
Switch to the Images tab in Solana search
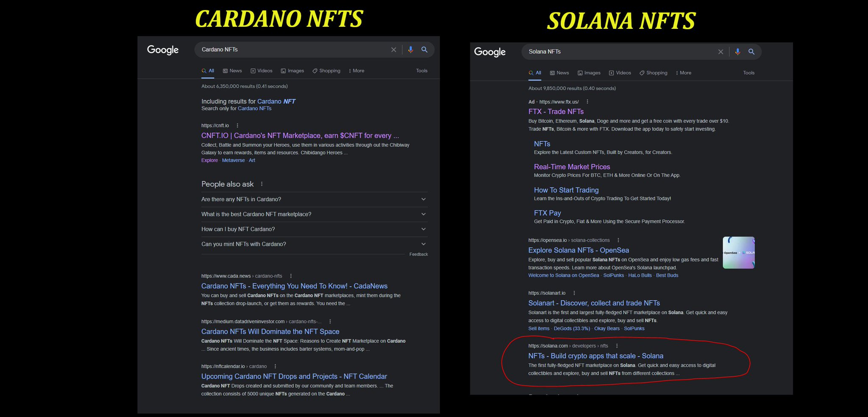[x=589, y=73]
